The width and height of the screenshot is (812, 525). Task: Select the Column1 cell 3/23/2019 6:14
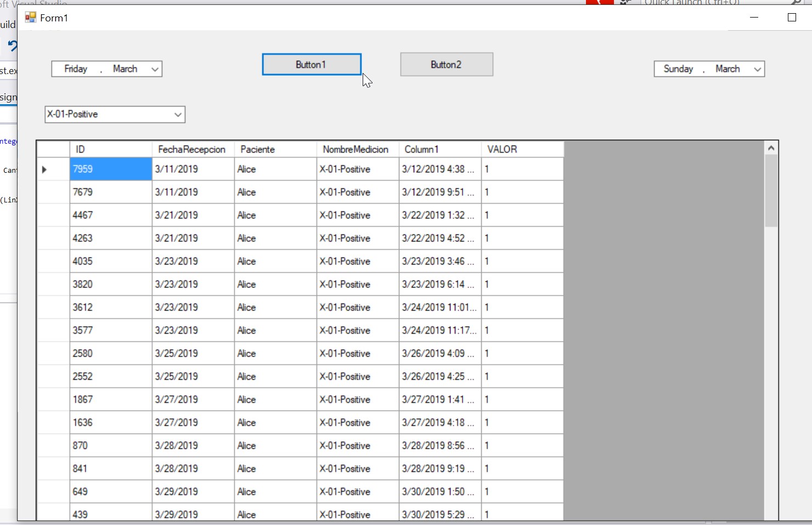click(440, 284)
